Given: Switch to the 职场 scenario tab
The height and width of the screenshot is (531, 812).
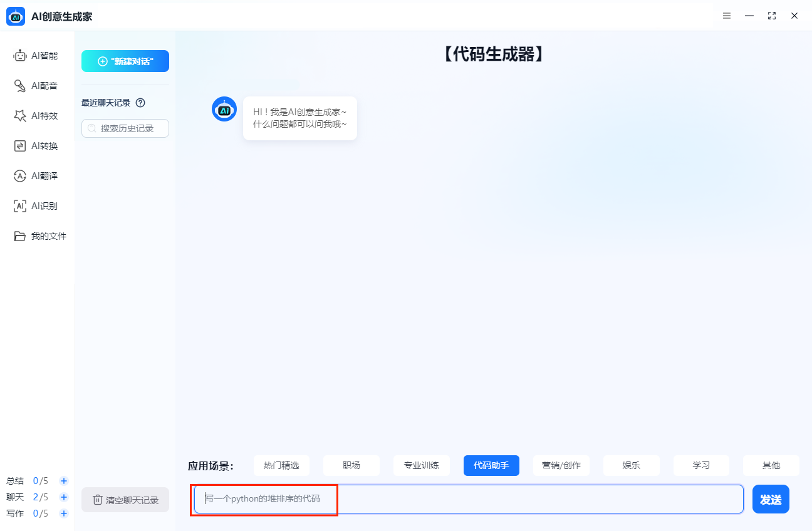Looking at the screenshot, I should (351, 465).
